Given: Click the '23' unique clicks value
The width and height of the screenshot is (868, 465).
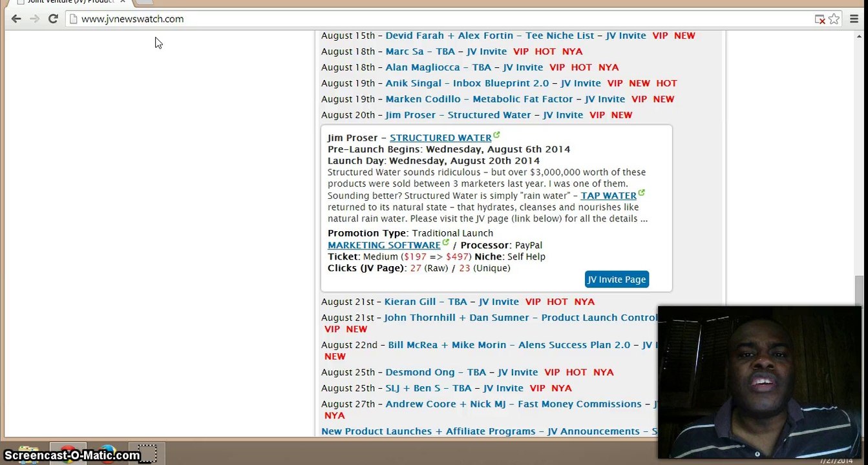Looking at the screenshot, I should (465, 268).
